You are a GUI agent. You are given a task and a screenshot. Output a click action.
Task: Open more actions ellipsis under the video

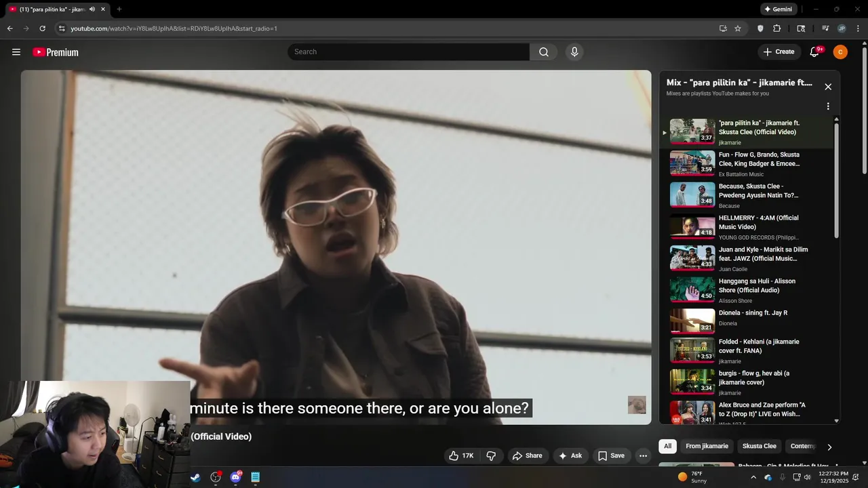(643, 455)
